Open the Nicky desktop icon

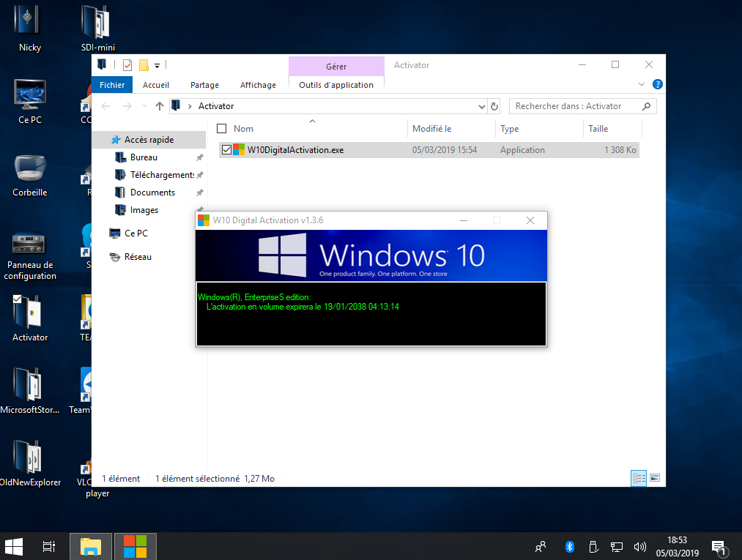(x=29, y=27)
